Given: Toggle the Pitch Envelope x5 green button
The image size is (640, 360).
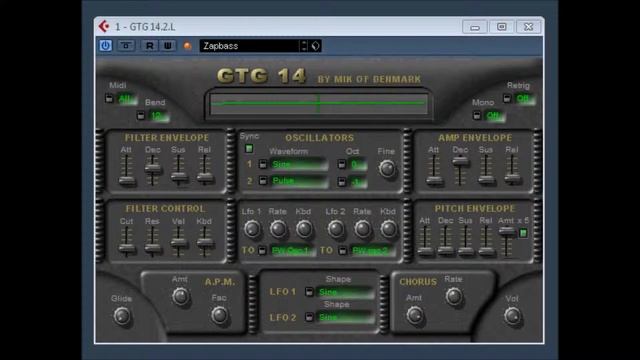Looking at the screenshot, I should click(x=523, y=233).
